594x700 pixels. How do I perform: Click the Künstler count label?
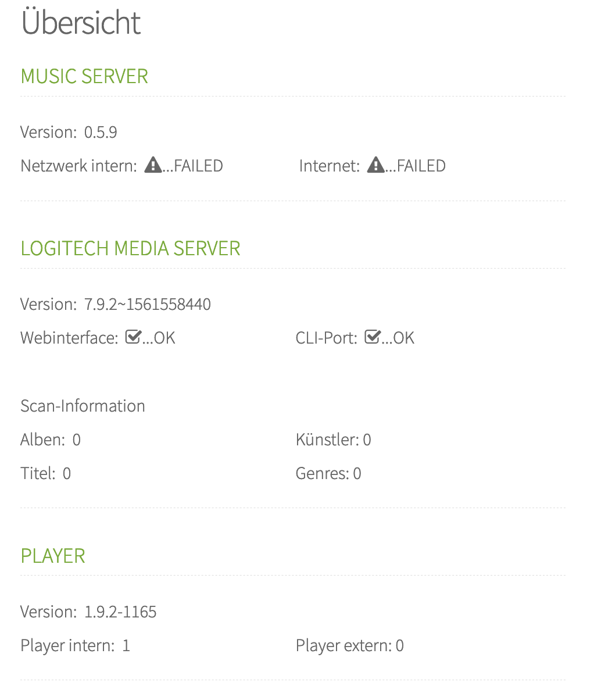click(328, 440)
